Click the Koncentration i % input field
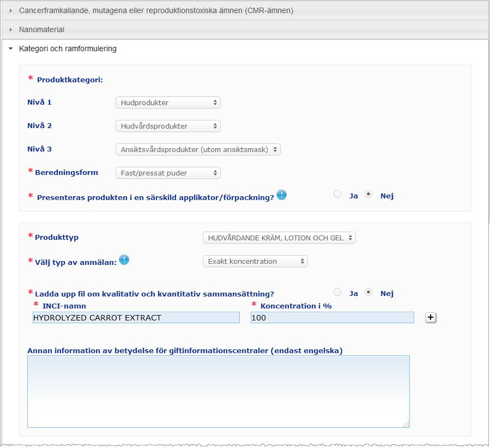The image size is (490, 448). [x=332, y=317]
